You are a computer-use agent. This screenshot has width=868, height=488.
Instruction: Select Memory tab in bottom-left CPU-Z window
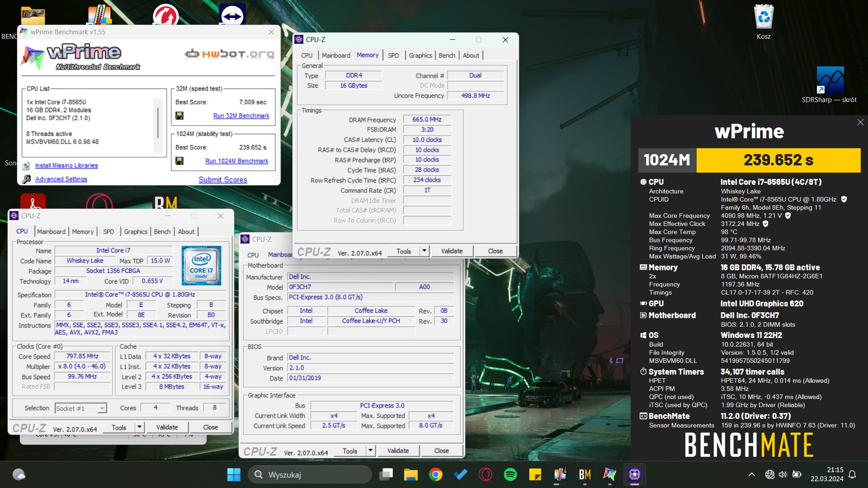[x=83, y=232]
